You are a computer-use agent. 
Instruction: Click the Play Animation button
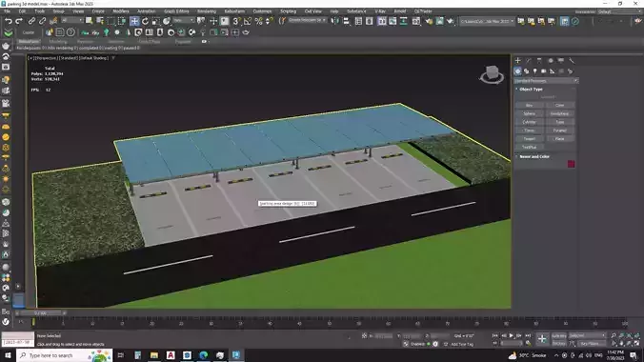tap(512, 335)
